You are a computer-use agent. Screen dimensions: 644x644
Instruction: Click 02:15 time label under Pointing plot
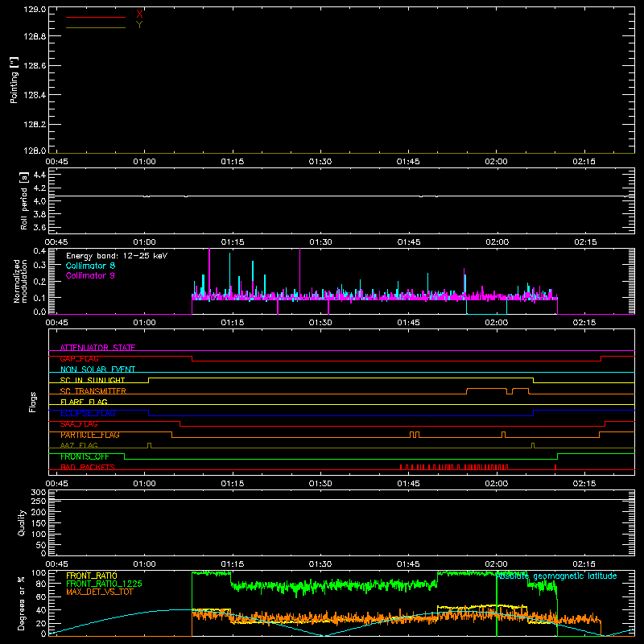[584, 162]
